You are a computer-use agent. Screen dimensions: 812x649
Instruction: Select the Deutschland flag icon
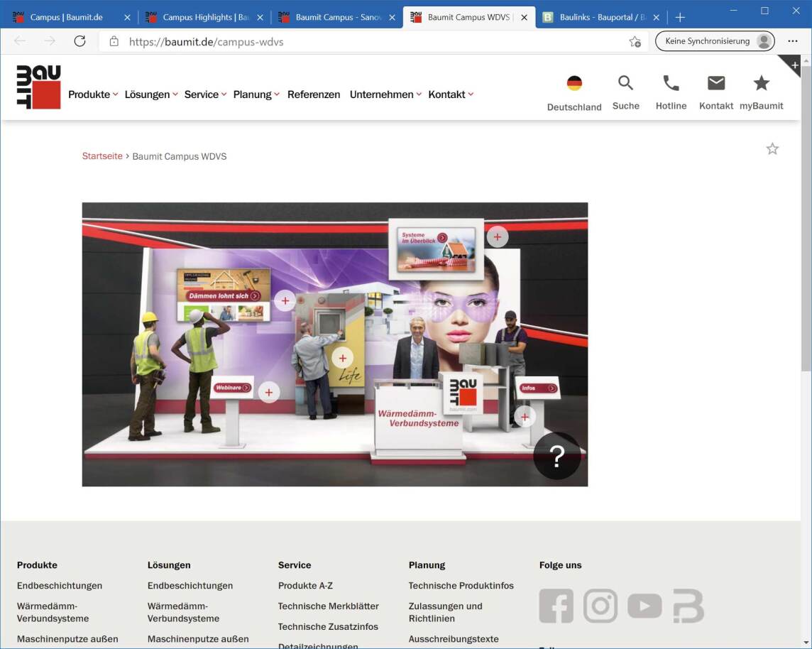(x=574, y=83)
